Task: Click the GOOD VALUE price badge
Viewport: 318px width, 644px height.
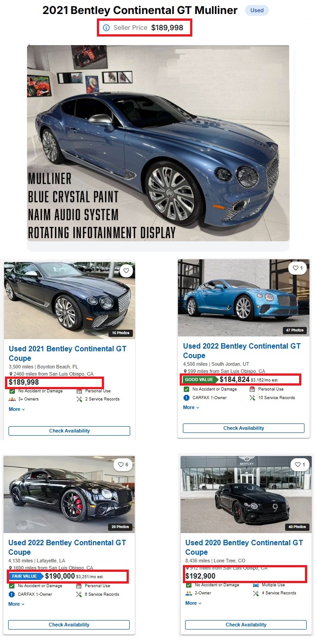Action: tap(199, 380)
